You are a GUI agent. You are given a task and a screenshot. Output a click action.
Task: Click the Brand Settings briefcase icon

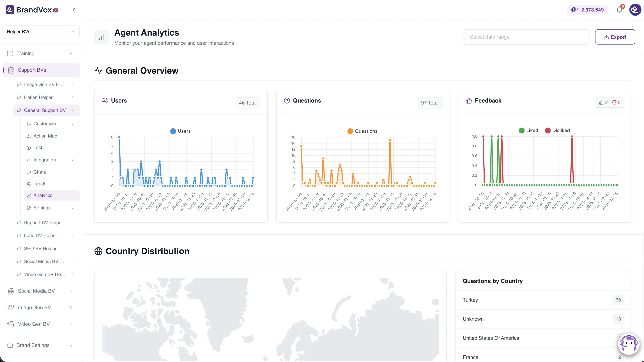10,345
